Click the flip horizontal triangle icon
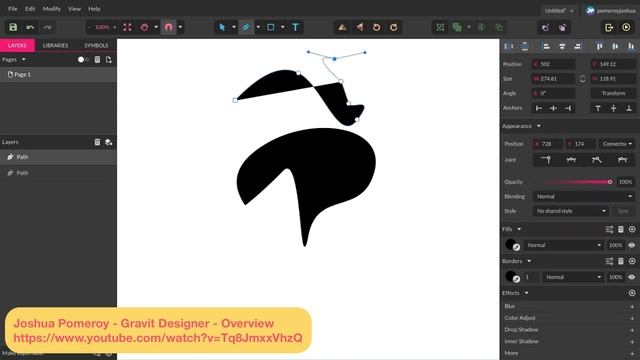Screen dimensions: 640x360 [x=360, y=27]
